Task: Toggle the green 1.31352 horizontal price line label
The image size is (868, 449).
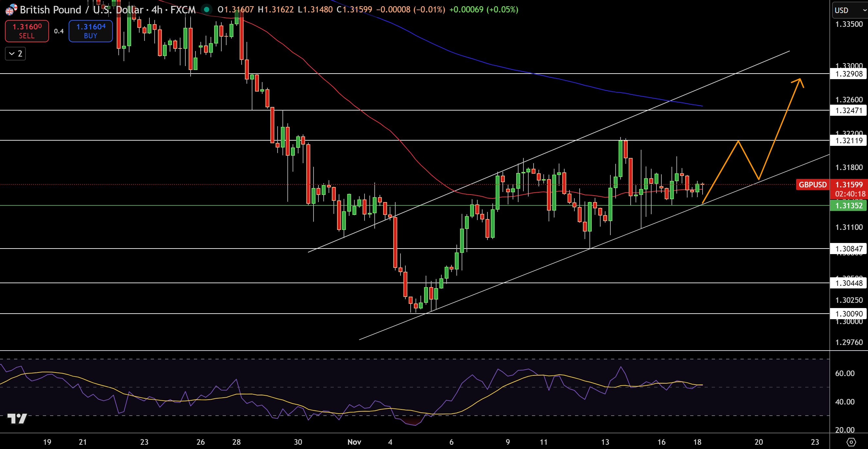Action: (x=848, y=205)
